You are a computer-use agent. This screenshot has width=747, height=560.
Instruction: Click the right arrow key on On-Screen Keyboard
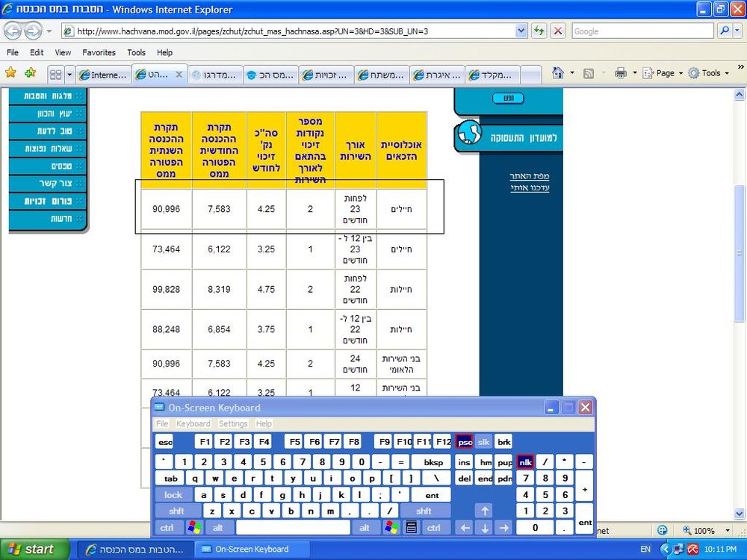[504, 528]
